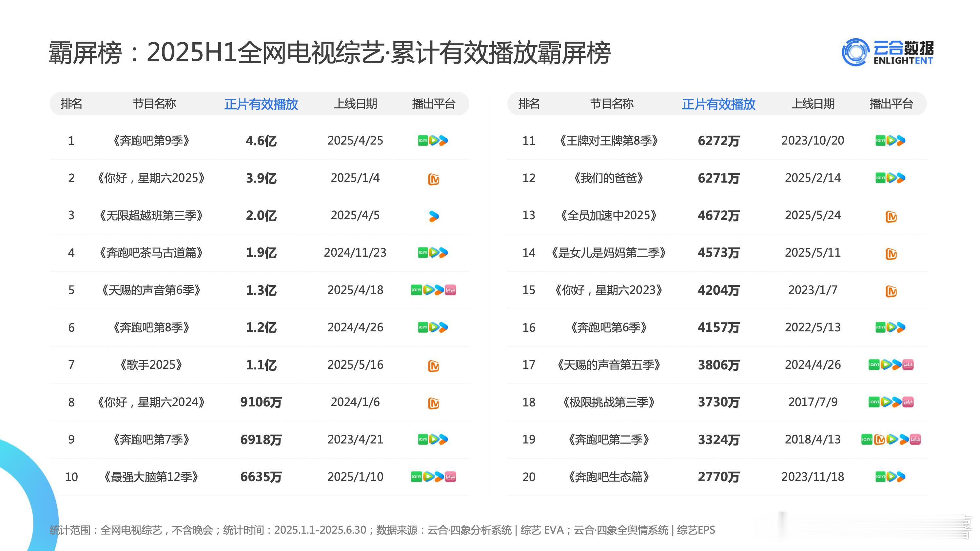Select program name 《奔跑吧第9季》
The image size is (980, 551).
pyautogui.click(x=151, y=141)
